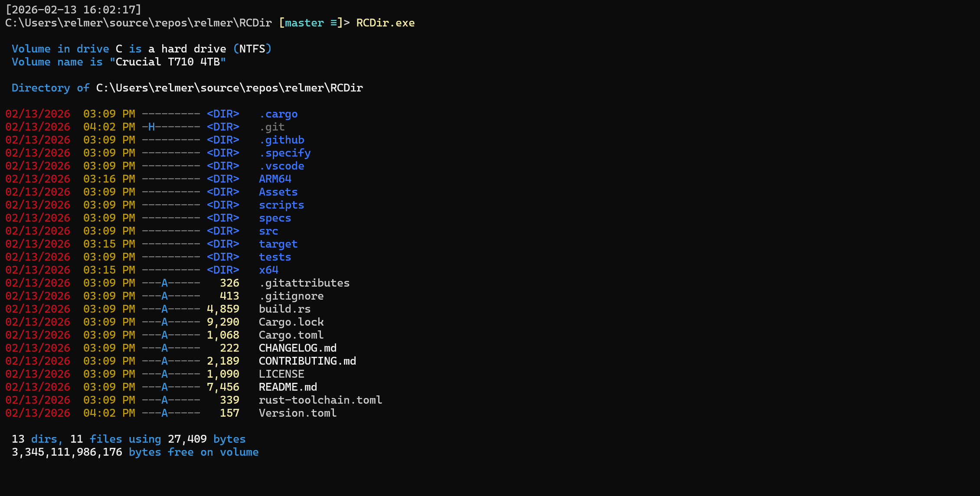Click the target directory name
The width and height of the screenshot is (980, 496).
pyautogui.click(x=278, y=244)
